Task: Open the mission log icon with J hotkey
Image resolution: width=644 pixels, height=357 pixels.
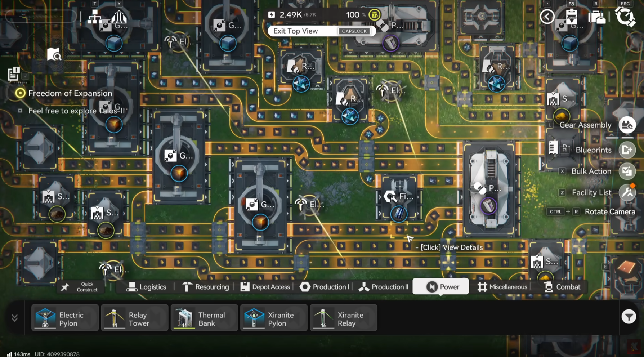Action: coord(14,74)
